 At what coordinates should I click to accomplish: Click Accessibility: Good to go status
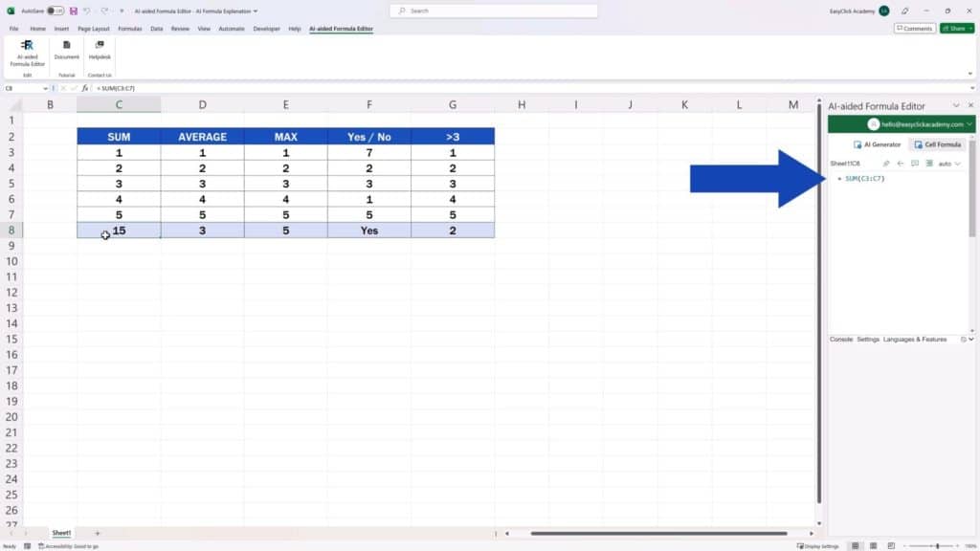click(69, 546)
